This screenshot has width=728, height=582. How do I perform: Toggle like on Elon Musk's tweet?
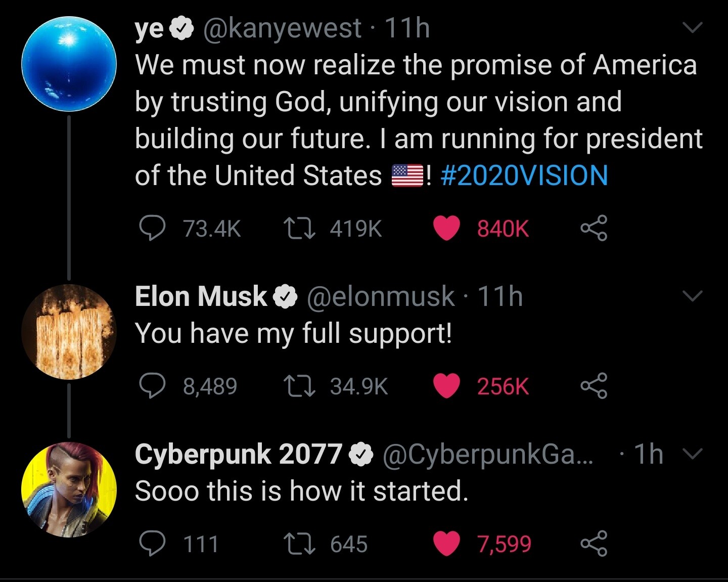pos(447,386)
